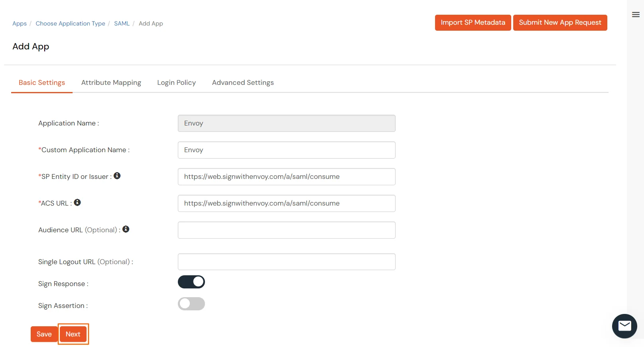This screenshot has height=347, width=644.
Task: Focus the Single Logout URL field
Action: pyautogui.click(x=287, y=262)
